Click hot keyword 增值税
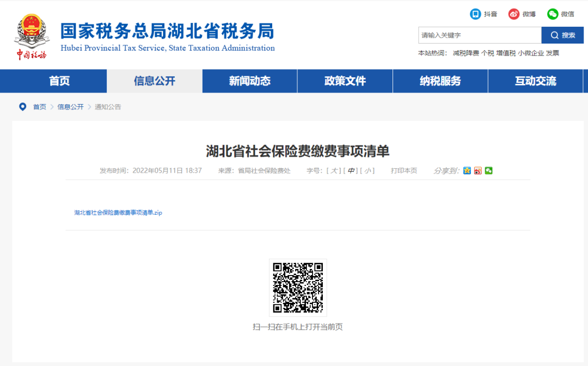 pyautogui.click(x=506, y=53)
